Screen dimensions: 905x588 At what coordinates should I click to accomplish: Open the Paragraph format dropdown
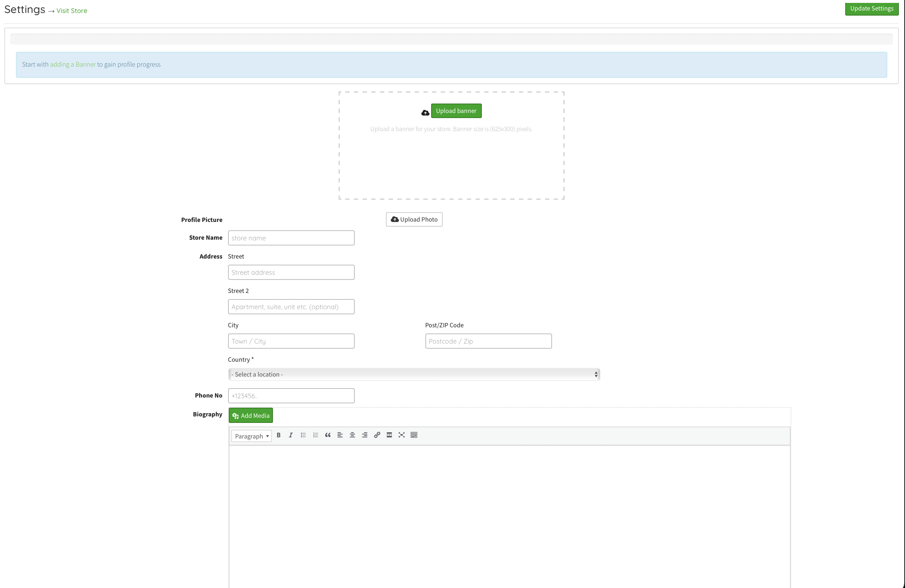click(251, 436)
